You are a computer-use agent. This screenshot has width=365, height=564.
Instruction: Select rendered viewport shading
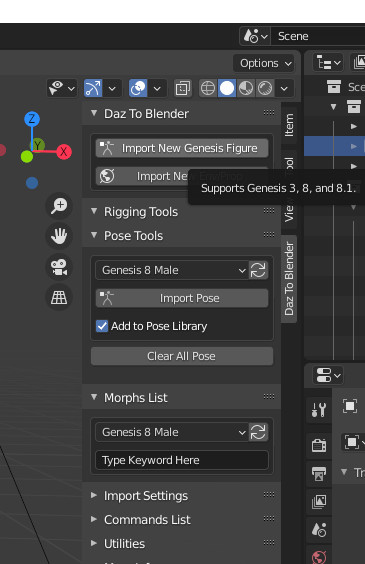[x=265, y=88]
